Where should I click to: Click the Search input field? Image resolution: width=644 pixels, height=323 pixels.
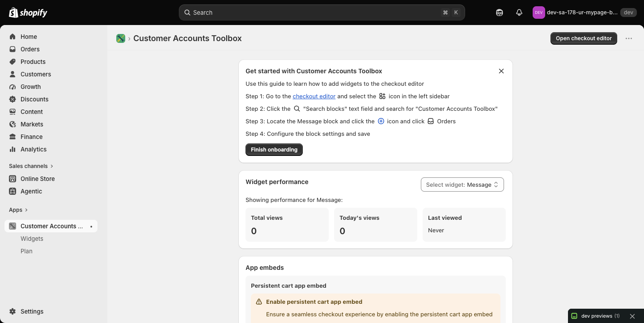tap(322, 13)
